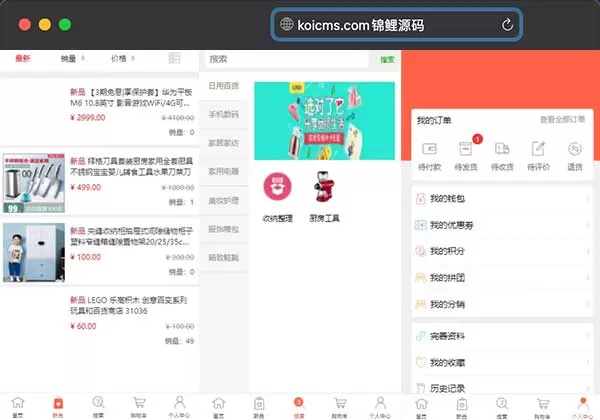
Task: Focus the koicms.com address bar
Action: point(397,25)
